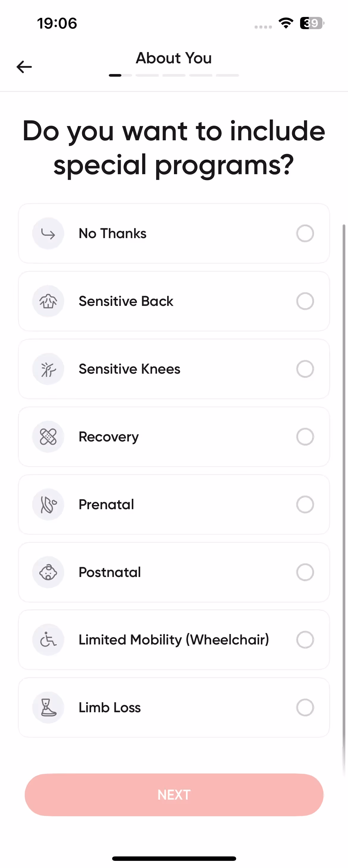Image resolution: width=348 pixels, height=868 pixels.
Task: Choose the Sensitive Knees label
Action: point(129,369)
